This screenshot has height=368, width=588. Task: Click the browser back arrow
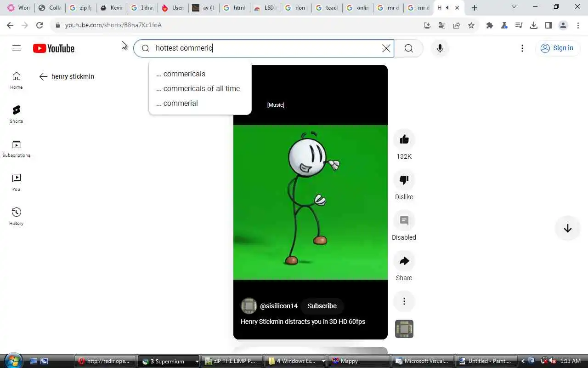[x=10, y=25]
